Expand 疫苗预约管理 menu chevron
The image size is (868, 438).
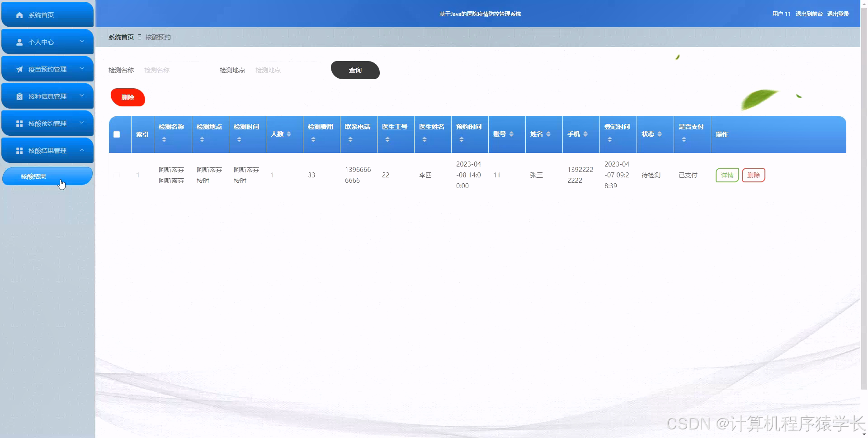82,68
